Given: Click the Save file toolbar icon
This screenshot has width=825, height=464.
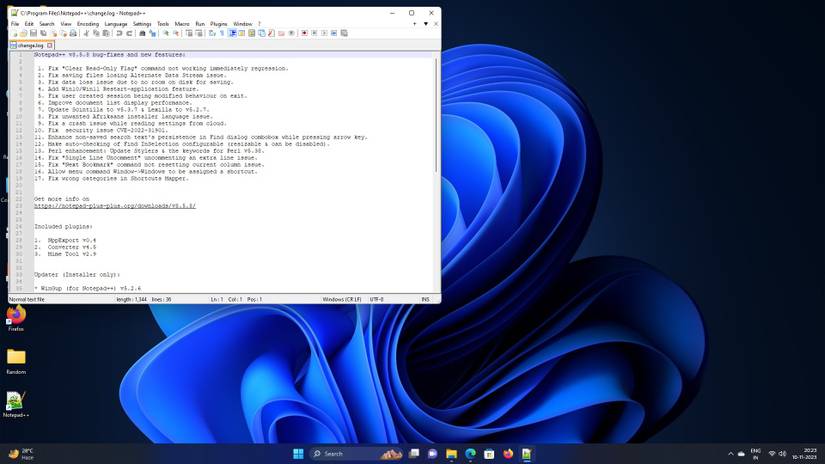Looking at the screenshot, I should pyautogui.click(x=34, y=33).
